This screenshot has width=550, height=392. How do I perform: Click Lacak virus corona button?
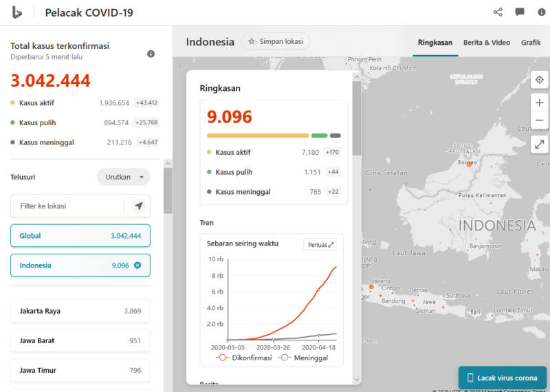(x=502, y=378)
